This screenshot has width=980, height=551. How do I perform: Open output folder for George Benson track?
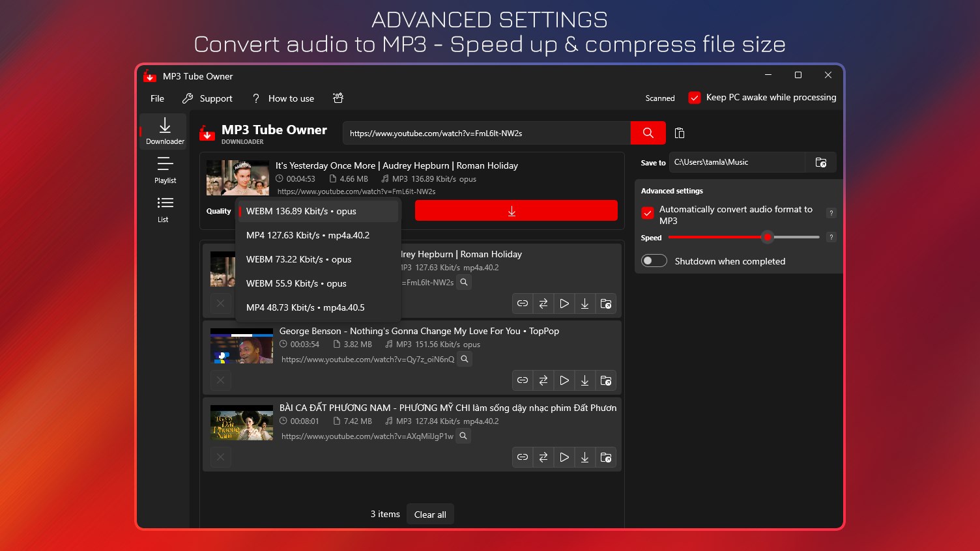(605, 380)
